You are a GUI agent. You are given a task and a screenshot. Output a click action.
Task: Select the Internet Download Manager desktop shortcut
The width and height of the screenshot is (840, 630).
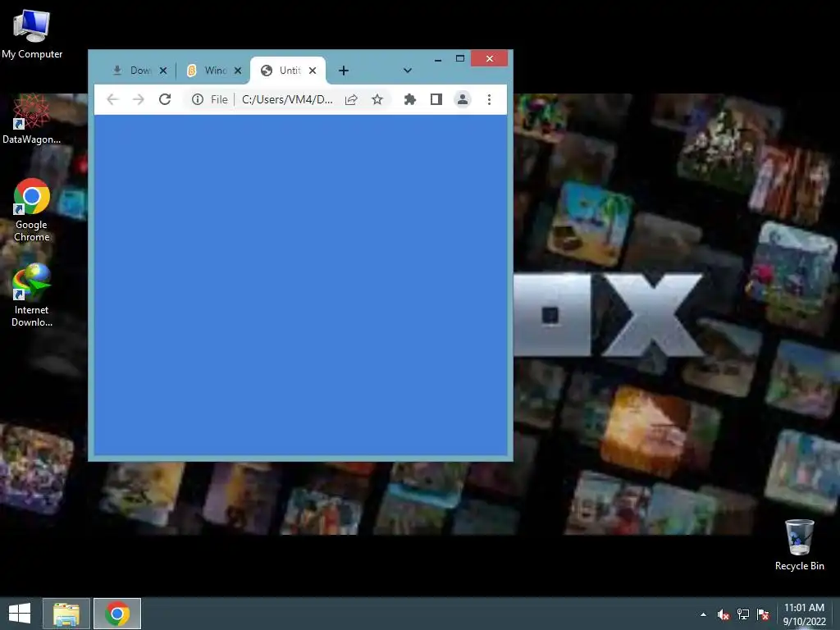(x=32, y=295)
